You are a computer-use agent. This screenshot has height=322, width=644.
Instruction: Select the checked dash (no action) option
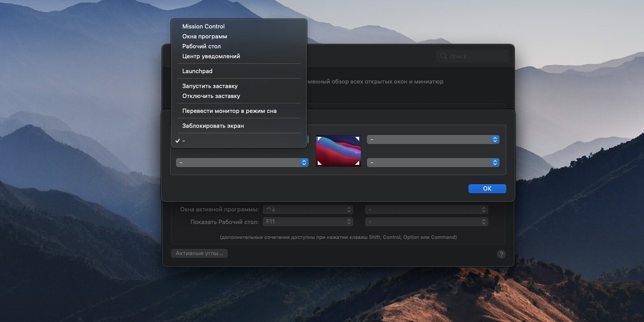(184, 141)
